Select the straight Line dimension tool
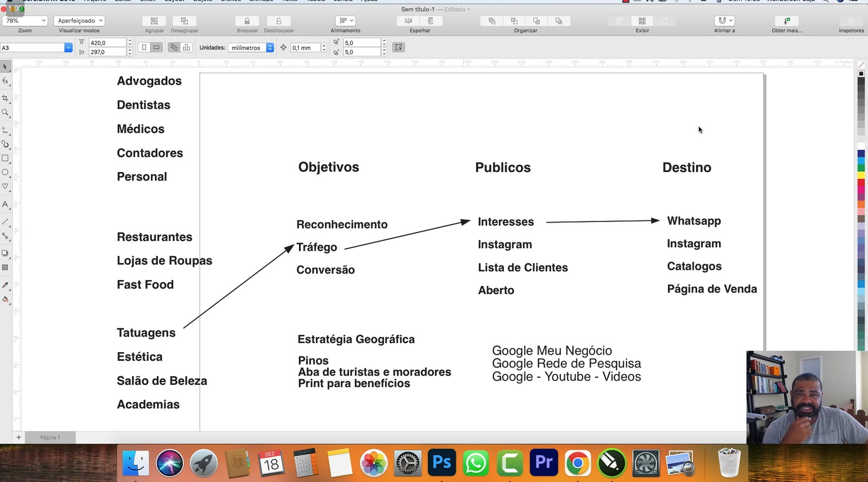This screenshot has height=482, width=868. point(5,221)
